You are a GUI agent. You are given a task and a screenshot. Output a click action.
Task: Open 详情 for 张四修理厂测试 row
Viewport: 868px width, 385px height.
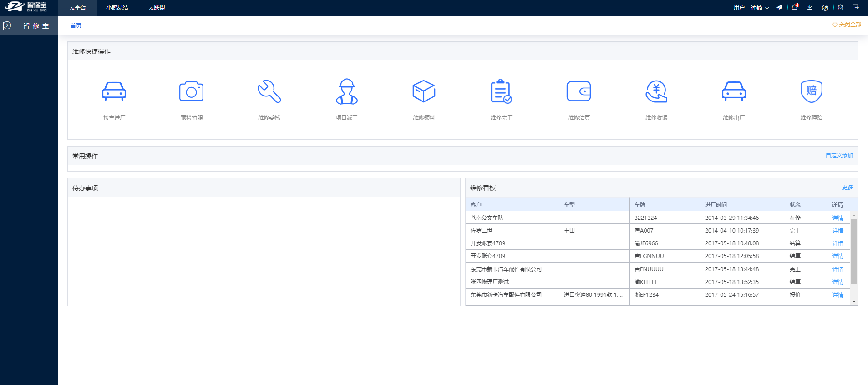coord(838,282)
